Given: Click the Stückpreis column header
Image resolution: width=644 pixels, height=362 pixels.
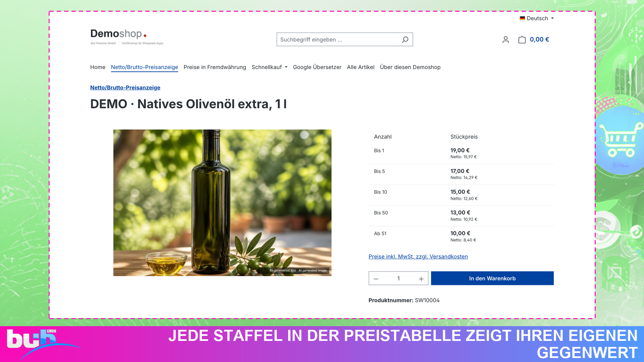Looking at the screenshot, I should [464, 137].
